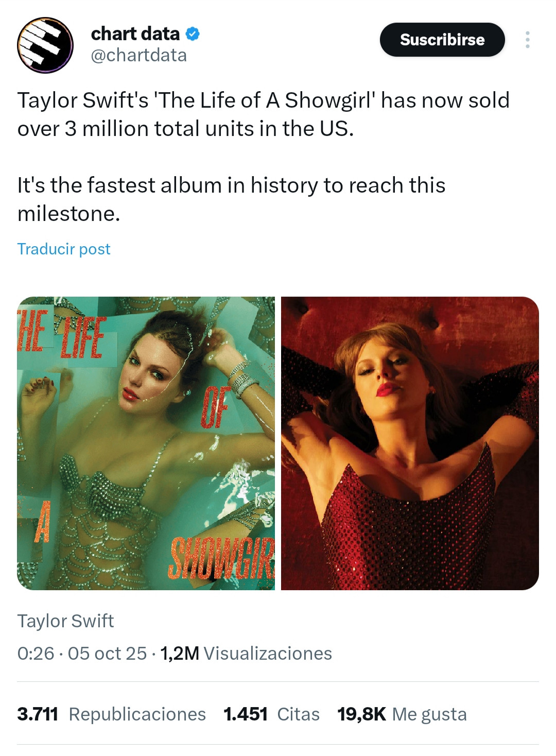
Task: Click the 19,8K likes count number
Action: point(361,714)
